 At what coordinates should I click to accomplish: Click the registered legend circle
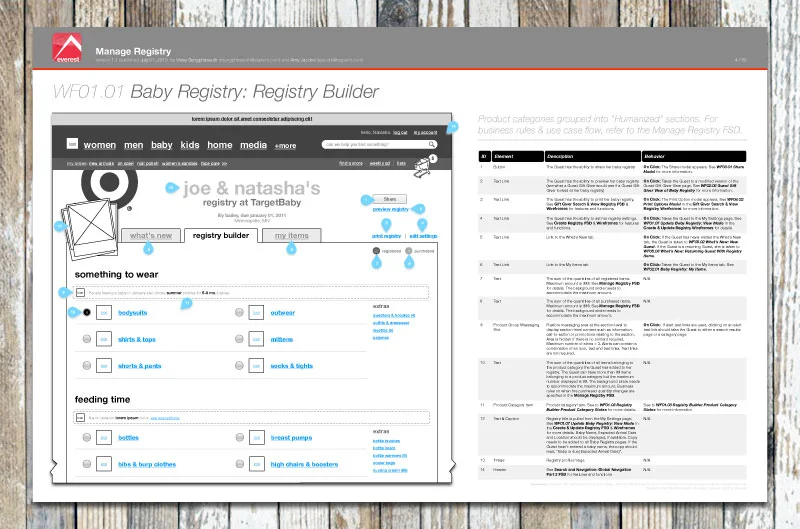point(376,251)
